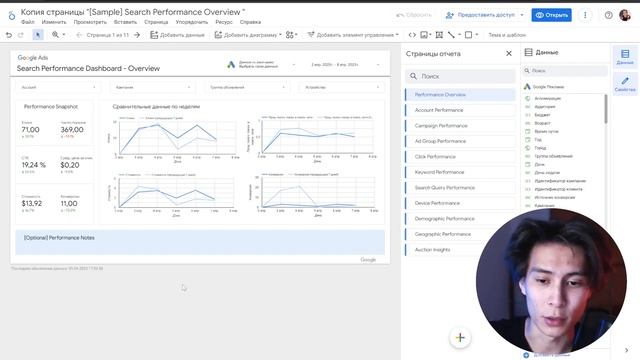The height and width of the screenshot is (360, 640).
Task: Open the Google account avatar
Action: [x=625, y=15]
